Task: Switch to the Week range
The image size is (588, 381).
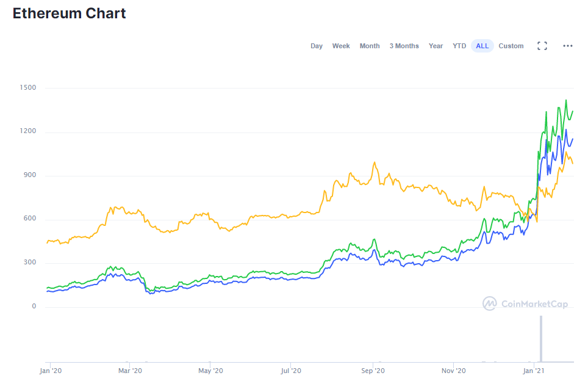Action: click(341, 46)
